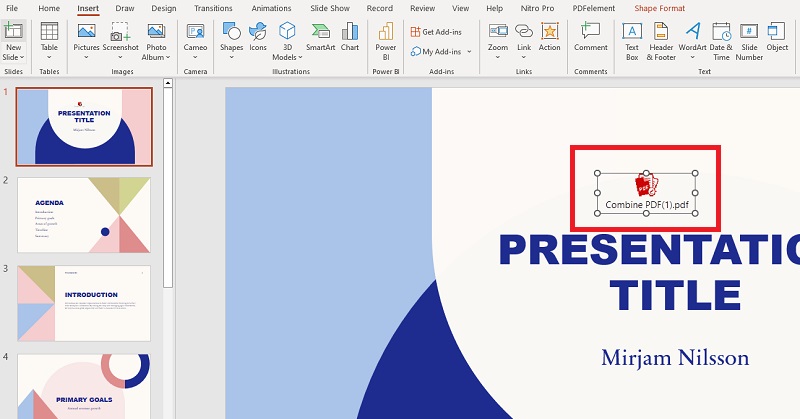Expand the My Add-ins dropdown arrow

tap(469, 52)
